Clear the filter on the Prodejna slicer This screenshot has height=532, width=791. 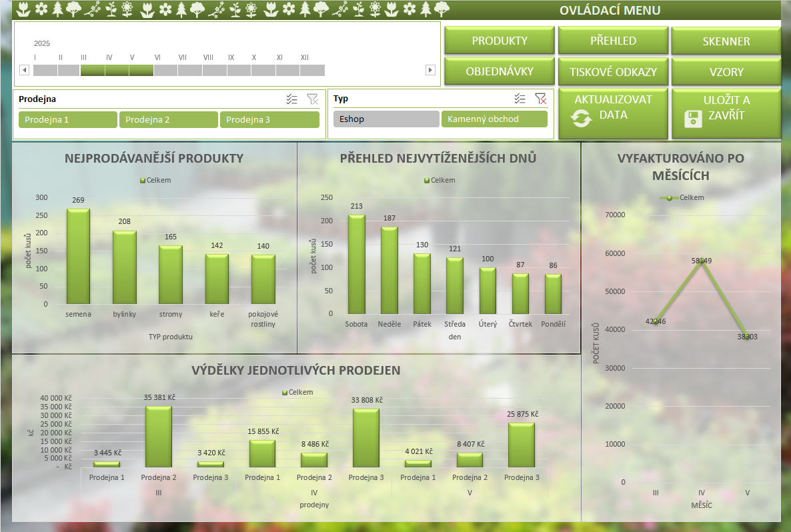tap(312, 99)
